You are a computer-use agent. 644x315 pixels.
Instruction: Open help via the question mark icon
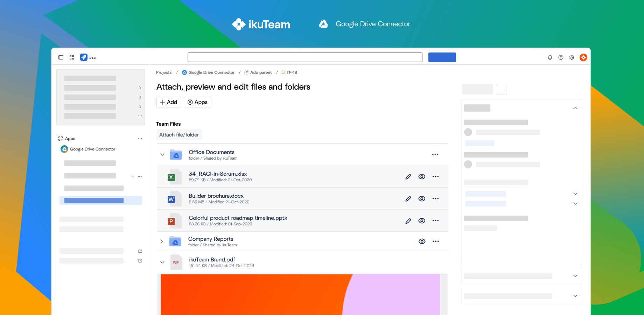(561, 57)
